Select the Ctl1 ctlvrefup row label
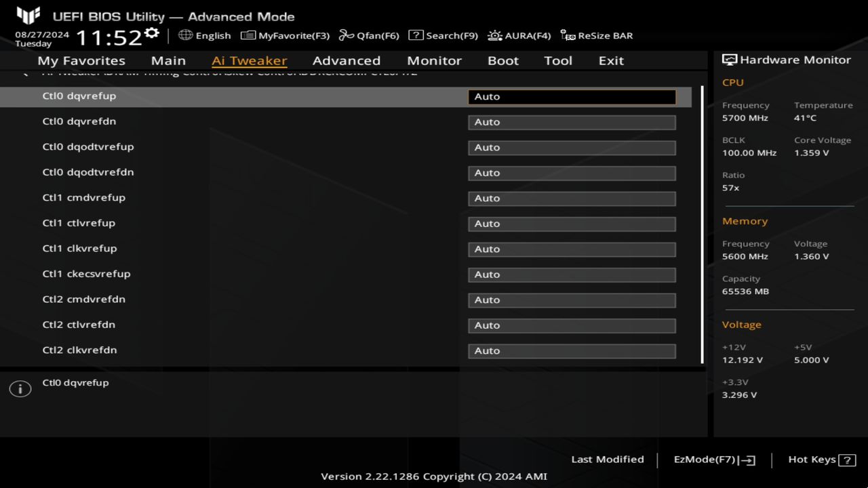Viewport: 868px width, 488px height. pos(79,223)
